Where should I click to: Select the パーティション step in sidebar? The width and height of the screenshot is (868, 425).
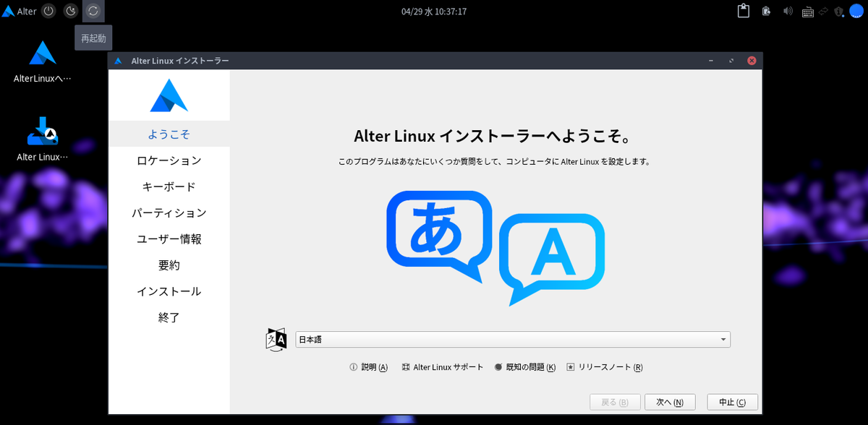pos(169,212)
